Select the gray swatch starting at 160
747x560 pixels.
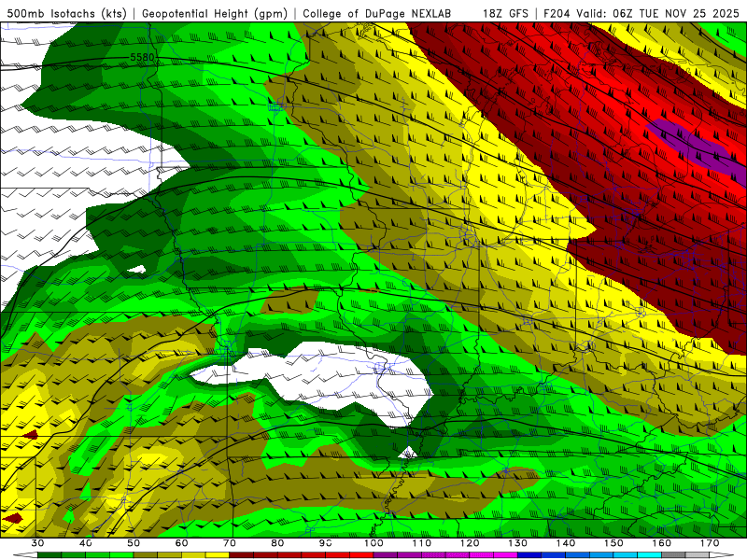[x=673, y=555]
